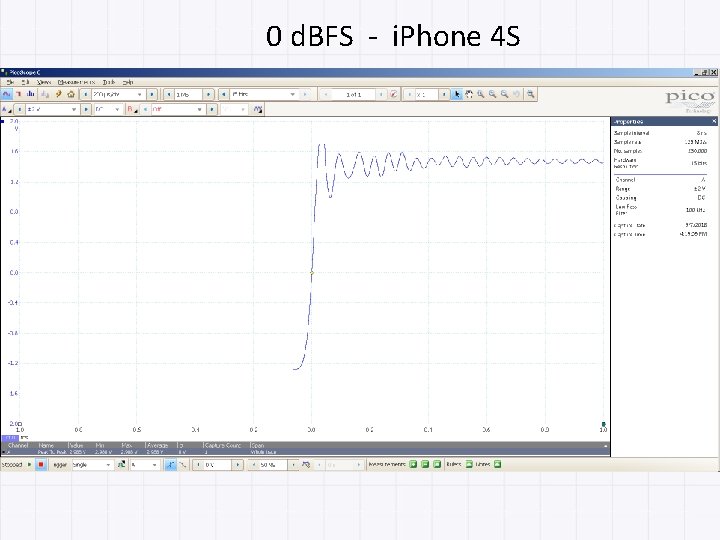Select Persistence Mode icon in toolbar

click(x=19, y=94)
